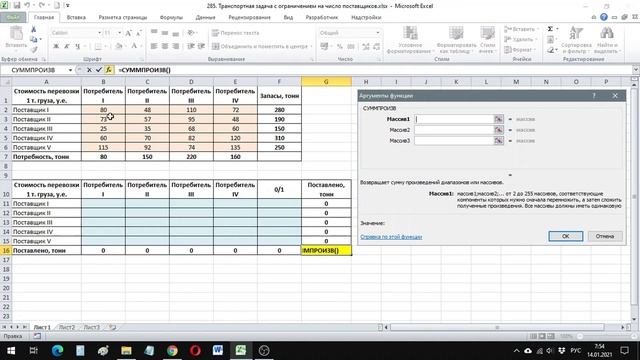Open the font name dropdown
Viewport: 640px width, 360px height.
(x=99, y=33)
